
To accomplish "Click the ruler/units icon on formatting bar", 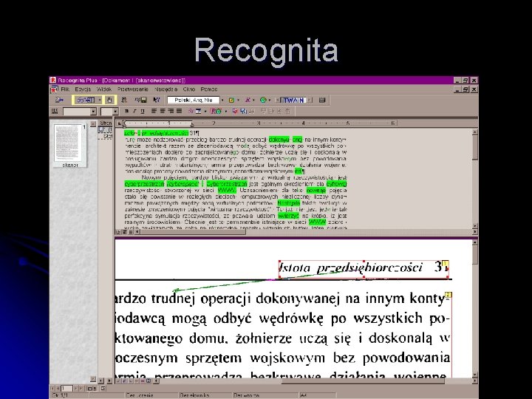I will point(55,111).
